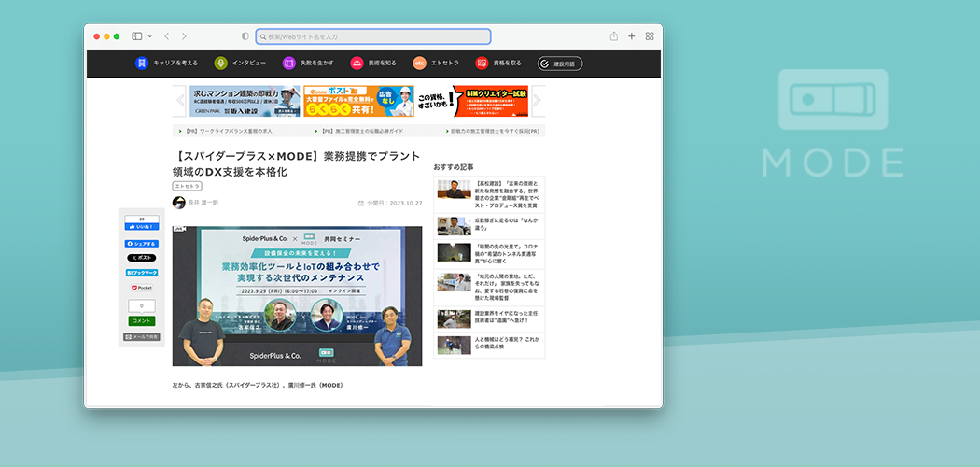Open recommended article thumbnail about 高松建設
Viewport: 980px width, 467px height.
pyautogui.click(x=454, y=189)
